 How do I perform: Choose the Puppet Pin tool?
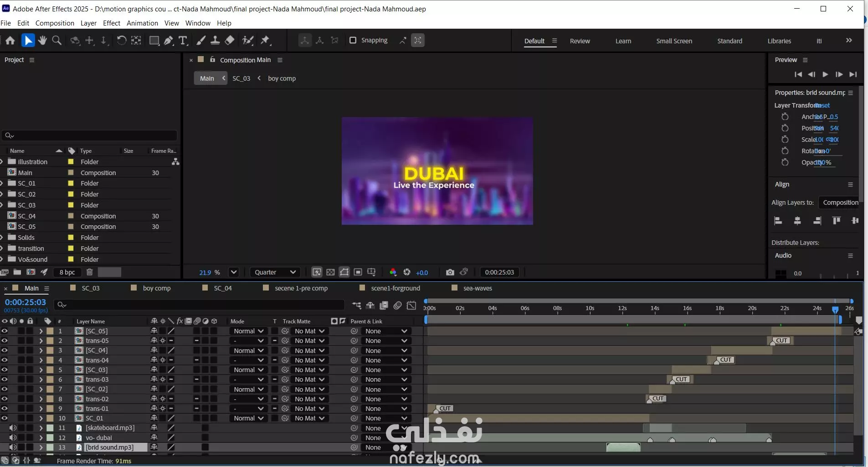tap(266, 41)
